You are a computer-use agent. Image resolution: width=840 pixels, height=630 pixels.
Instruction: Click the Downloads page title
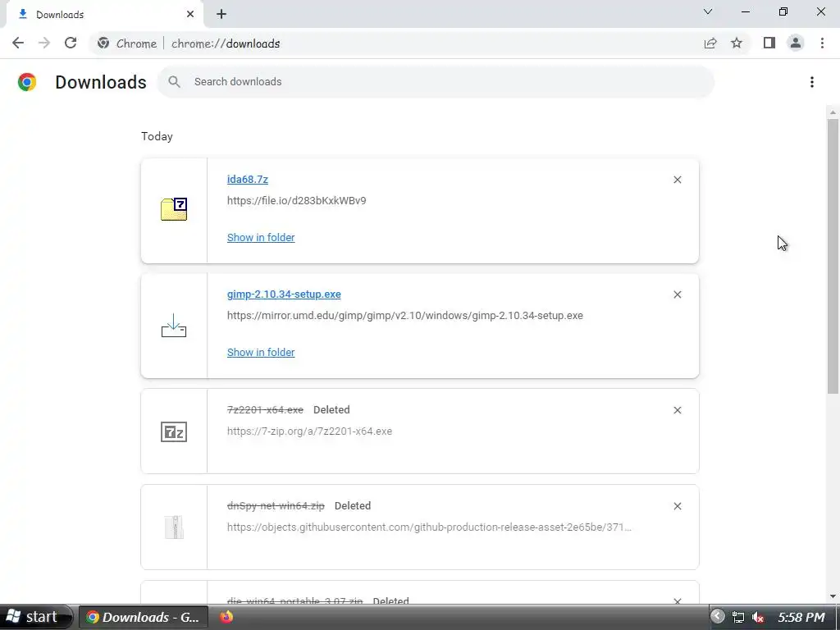(x=101, y=82)
